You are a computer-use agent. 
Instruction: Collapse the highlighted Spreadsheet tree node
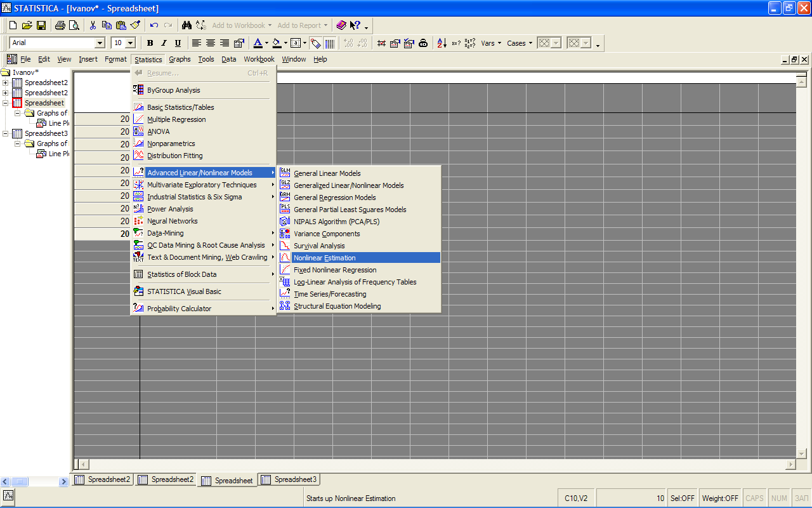point(6,103)
